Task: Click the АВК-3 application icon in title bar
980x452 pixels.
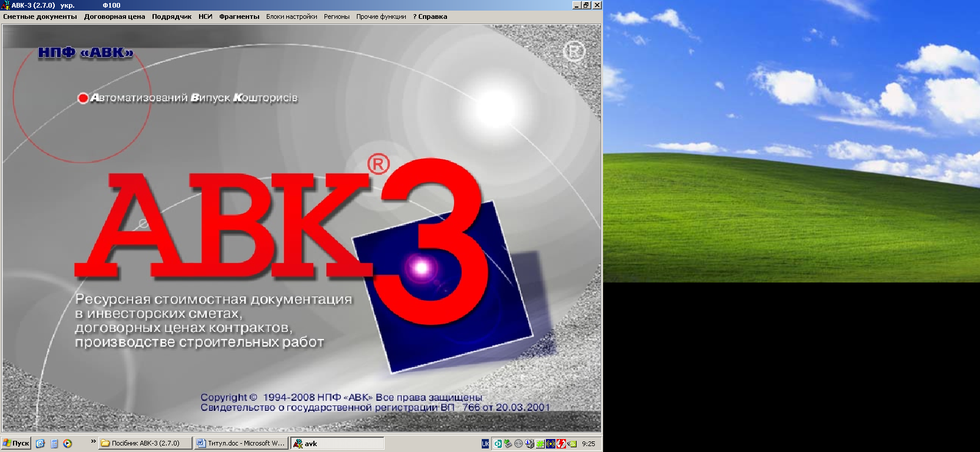Action: [5, 5]
